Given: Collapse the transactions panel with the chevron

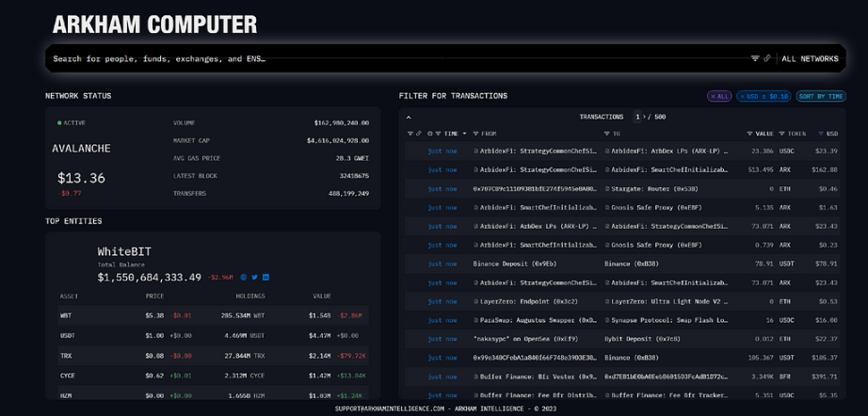Looking at the screenshot, I should pyautogui.click(x=410, y=118).
